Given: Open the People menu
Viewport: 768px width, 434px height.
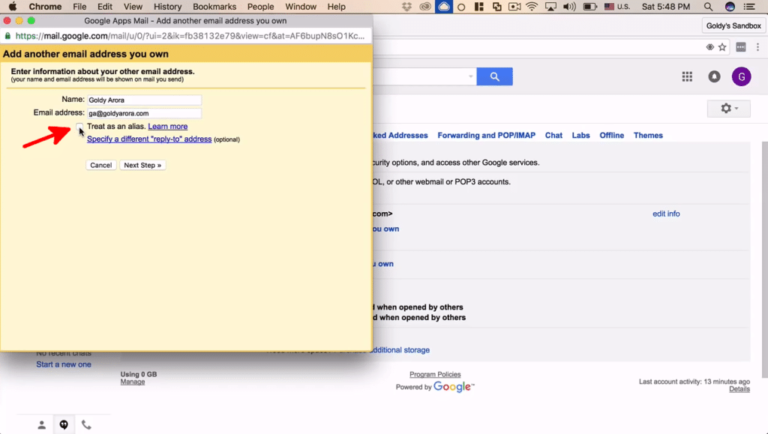Looking at the screenshot, I should tap(261, 7).
